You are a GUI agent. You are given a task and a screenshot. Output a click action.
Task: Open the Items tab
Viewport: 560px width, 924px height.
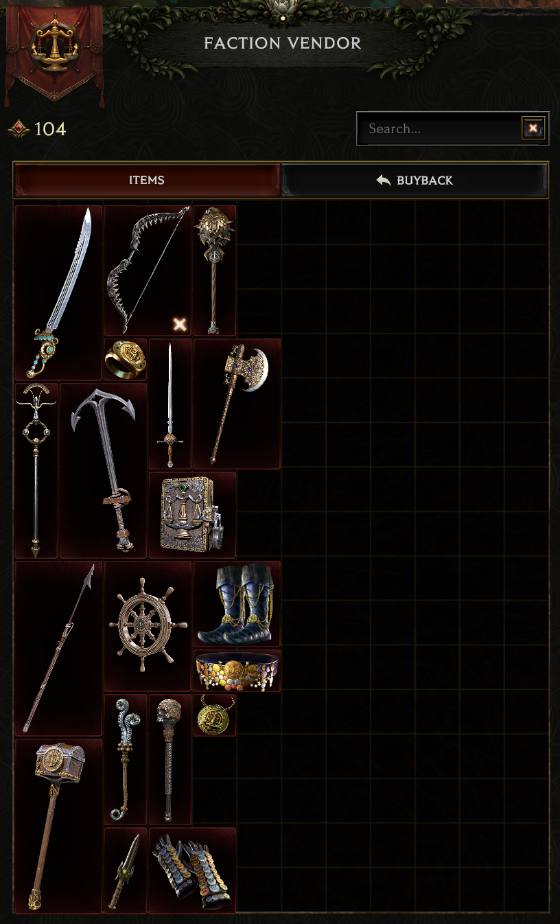coord(147,181)
